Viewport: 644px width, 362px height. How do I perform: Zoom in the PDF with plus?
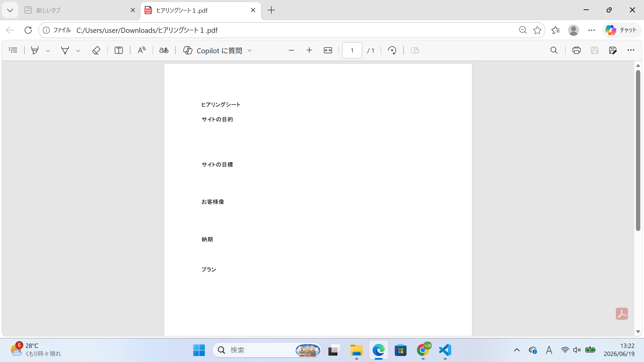click(309, 50)
